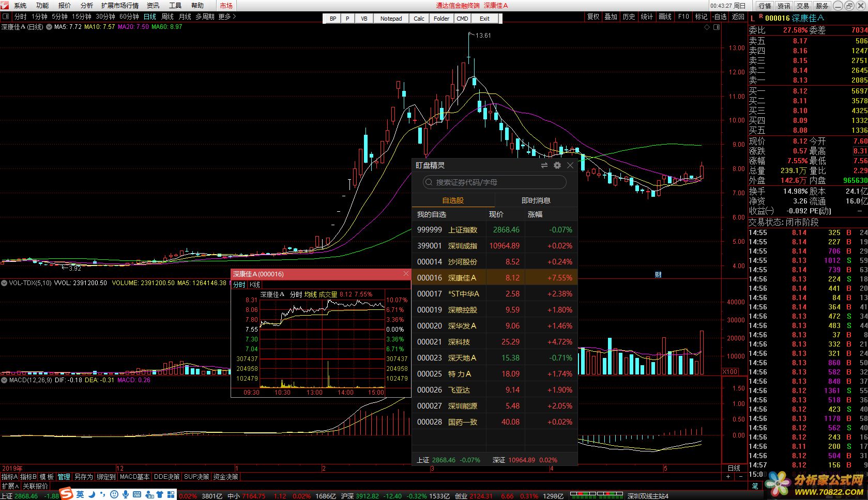
Task: Switch chart period to 周线
Action: pos(167,17)
